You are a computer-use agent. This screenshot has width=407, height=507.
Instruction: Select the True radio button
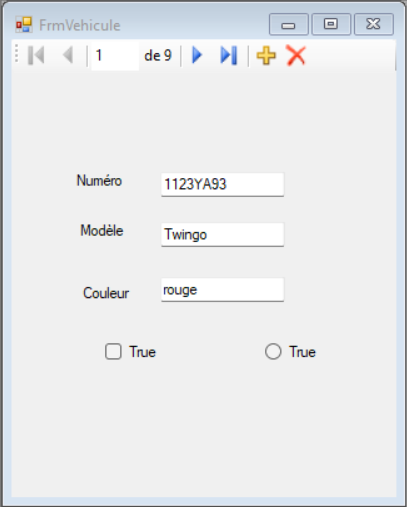(273, 352)
